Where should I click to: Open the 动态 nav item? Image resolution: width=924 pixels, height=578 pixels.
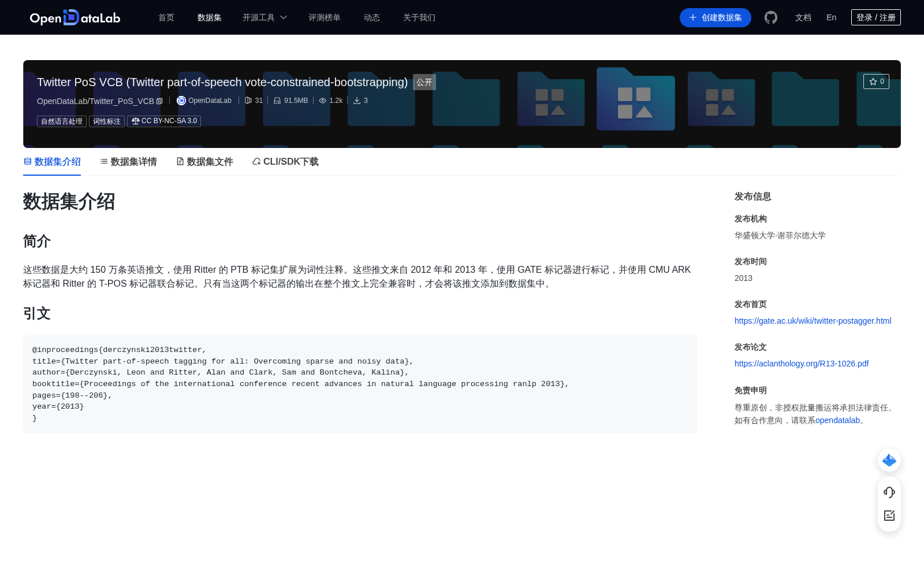[x=372, y=17]
